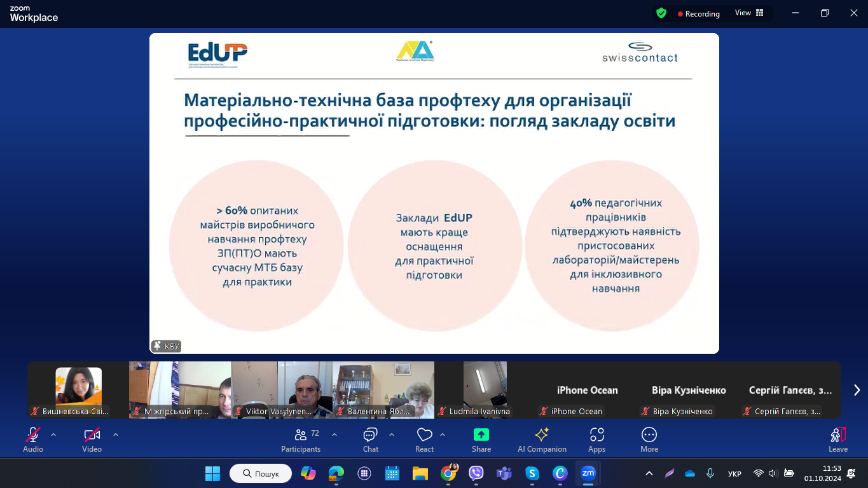Leave the meeting
868x488 pixels.
point(837,440)
